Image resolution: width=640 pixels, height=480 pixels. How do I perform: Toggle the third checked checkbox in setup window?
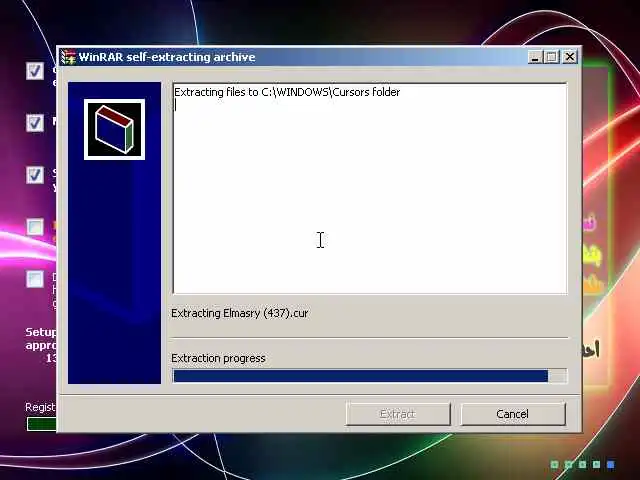pos(35,175)
